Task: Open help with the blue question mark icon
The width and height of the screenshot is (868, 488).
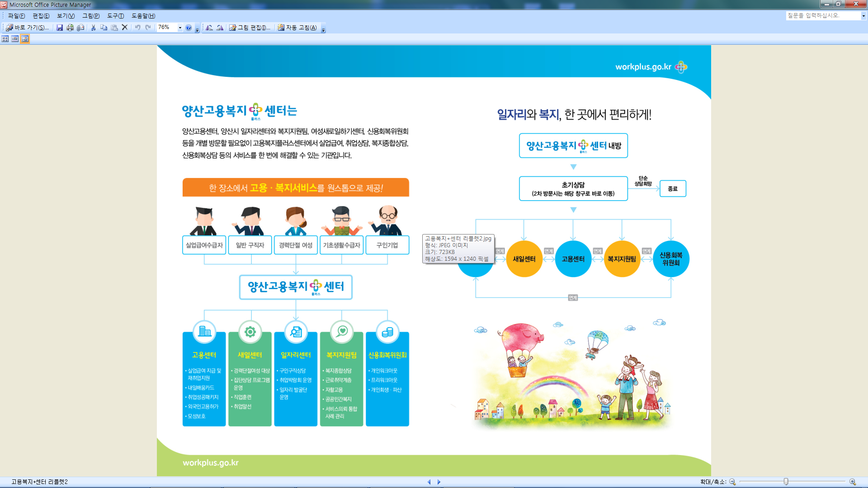Action: pos(189,28)
